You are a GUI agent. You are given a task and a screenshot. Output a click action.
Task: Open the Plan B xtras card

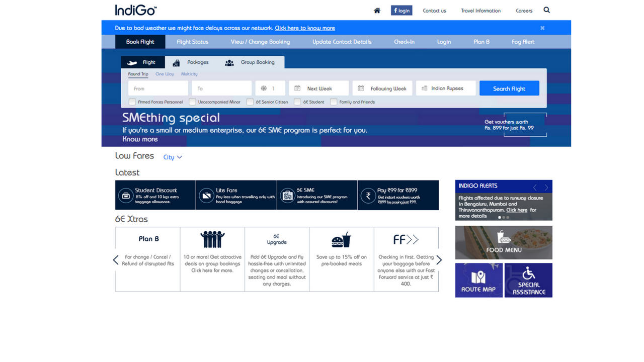[148, 259]
